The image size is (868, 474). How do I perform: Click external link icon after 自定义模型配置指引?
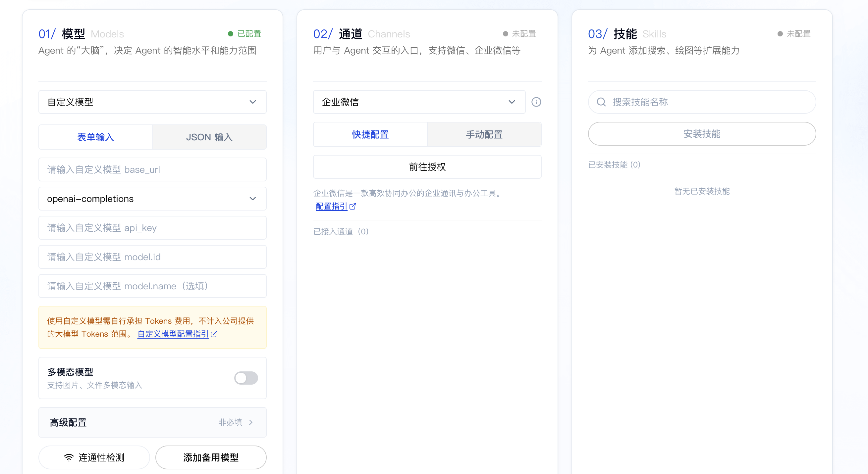pos(214,334)
